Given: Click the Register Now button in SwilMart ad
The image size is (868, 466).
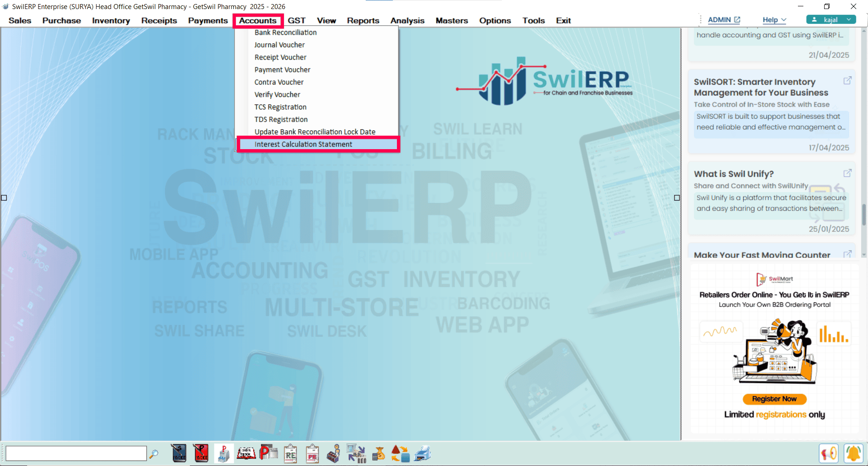Looking at the screenshot, I should (x=774, y=399).
